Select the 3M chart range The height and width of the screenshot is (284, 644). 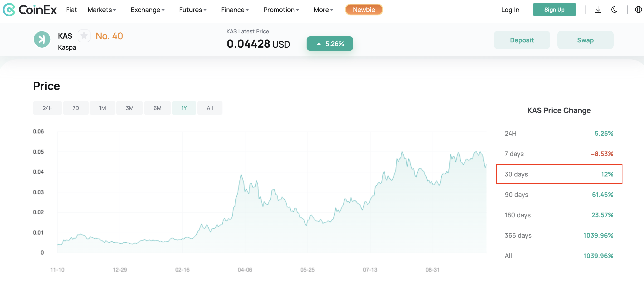tap(129, 108)
